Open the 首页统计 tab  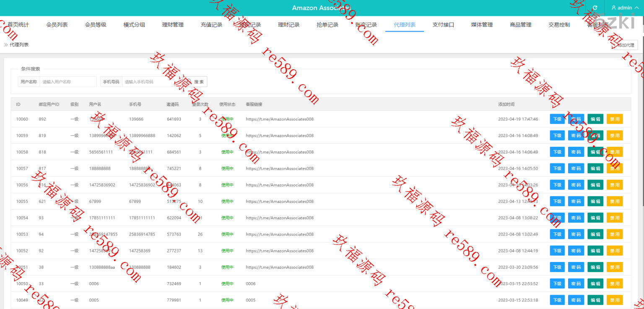(18, 25)
